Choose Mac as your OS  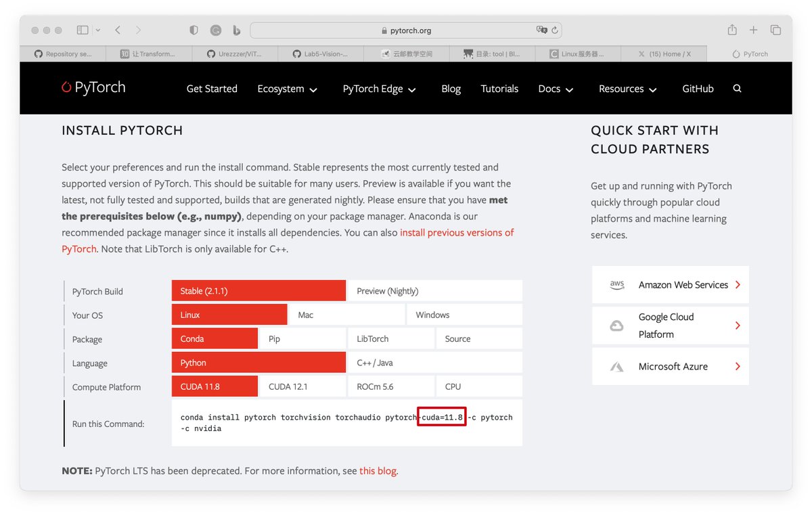(347, 315)
